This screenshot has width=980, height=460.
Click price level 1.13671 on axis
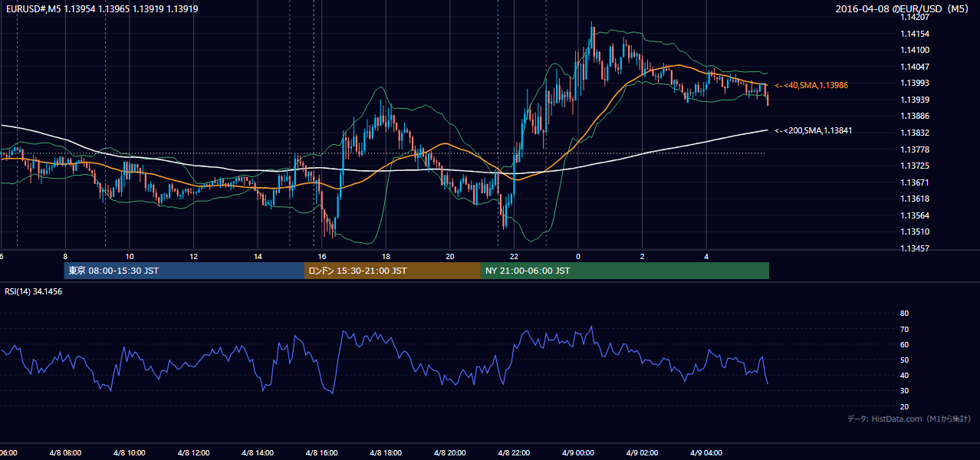(x=915, y=182)
